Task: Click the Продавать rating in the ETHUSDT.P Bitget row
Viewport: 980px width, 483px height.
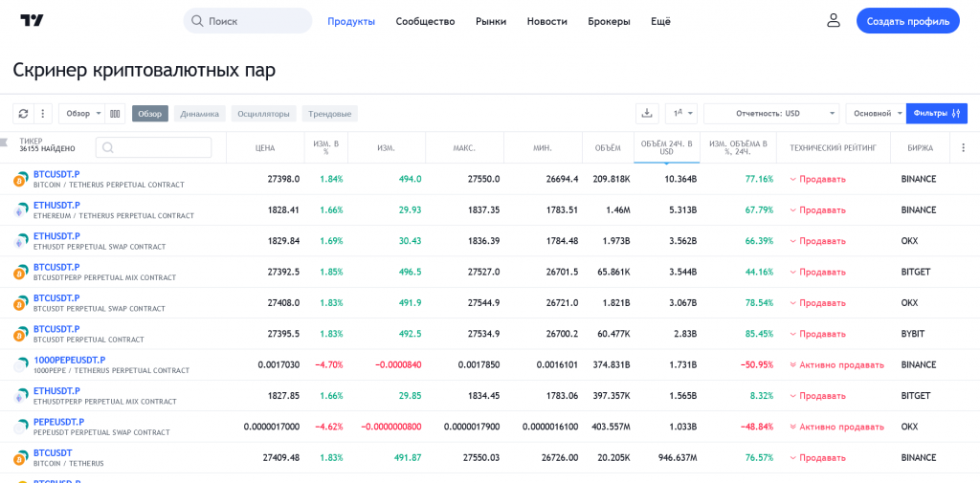Action: (x=817, y=396)
